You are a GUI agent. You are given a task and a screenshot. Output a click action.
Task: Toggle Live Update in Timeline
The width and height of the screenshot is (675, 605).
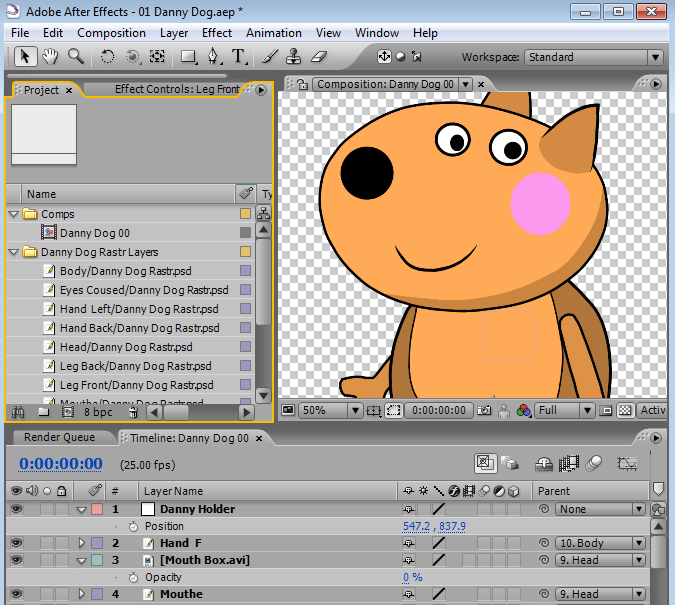(x=486, y=463)
